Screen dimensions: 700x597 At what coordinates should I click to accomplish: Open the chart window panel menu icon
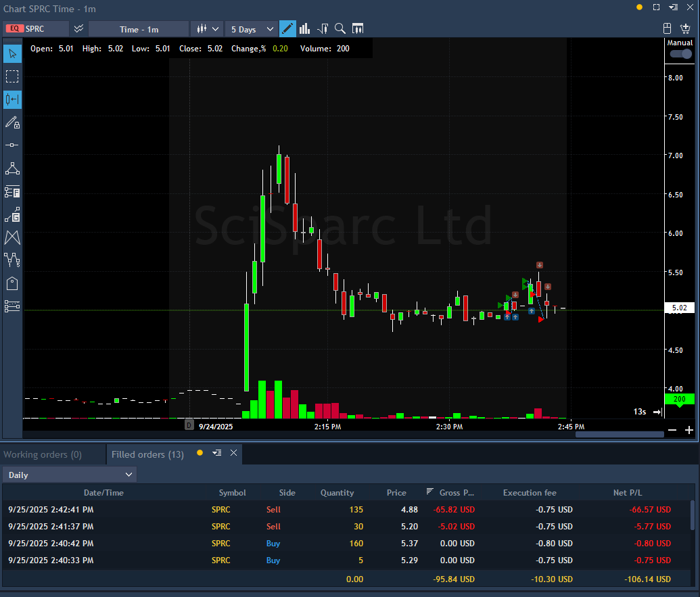coord(673,7)
